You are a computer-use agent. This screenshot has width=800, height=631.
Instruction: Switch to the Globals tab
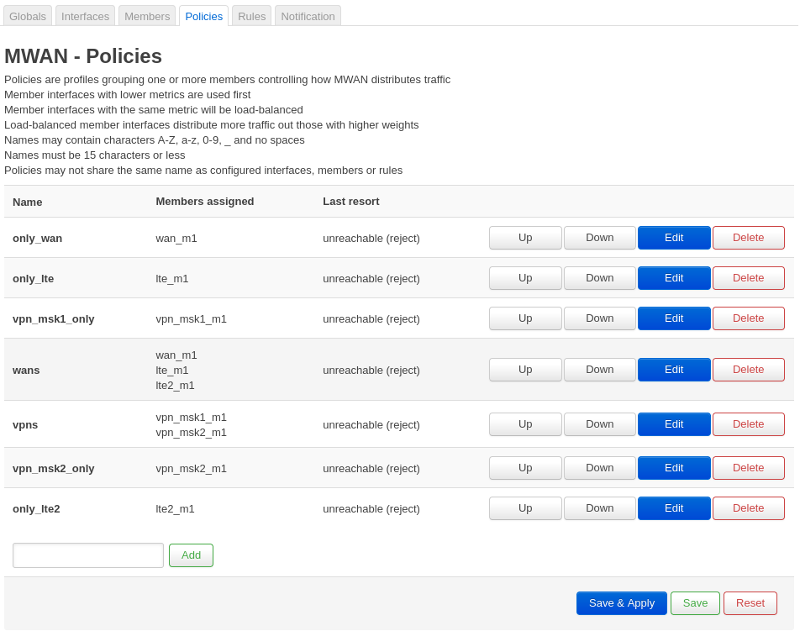[x=28, y=16]
